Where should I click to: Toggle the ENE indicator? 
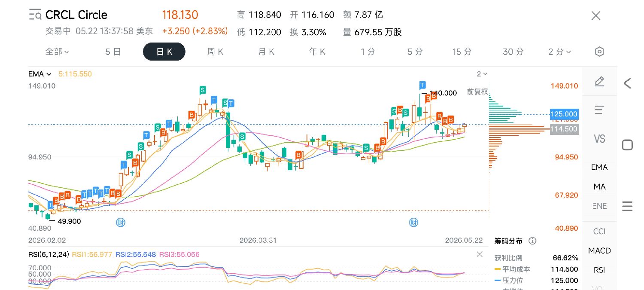599,206
